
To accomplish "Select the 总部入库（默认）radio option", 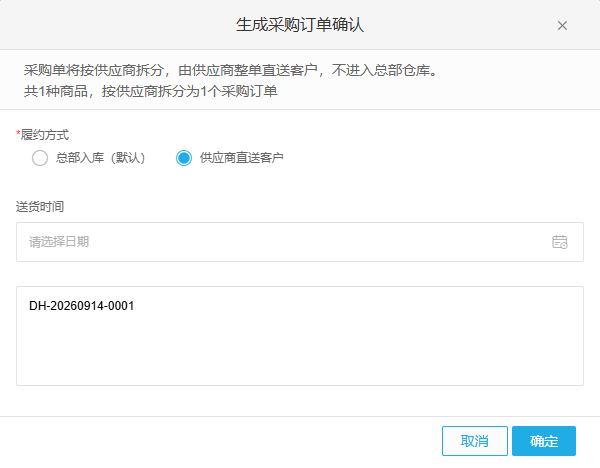I will (40, 158).
